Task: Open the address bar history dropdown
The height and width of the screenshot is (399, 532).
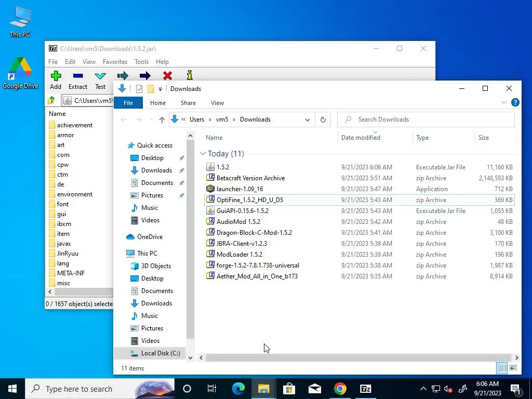Action: point(308,120)
